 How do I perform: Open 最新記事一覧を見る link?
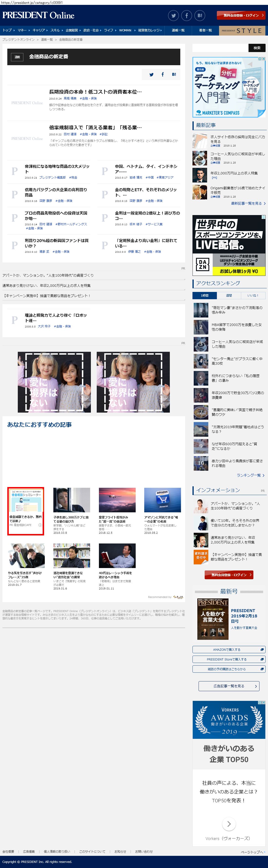tap(249, 204)
